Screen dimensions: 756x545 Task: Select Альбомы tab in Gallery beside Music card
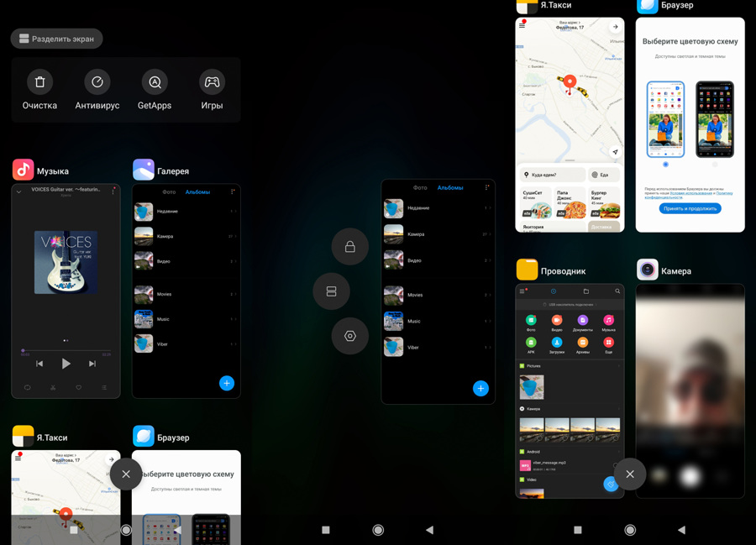[x=197, y=191]
